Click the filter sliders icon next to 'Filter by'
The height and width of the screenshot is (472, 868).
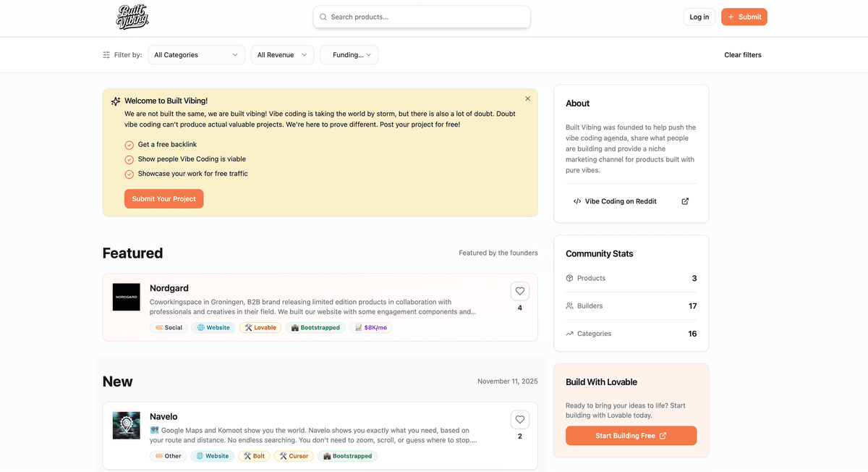[x=103, y=54]
